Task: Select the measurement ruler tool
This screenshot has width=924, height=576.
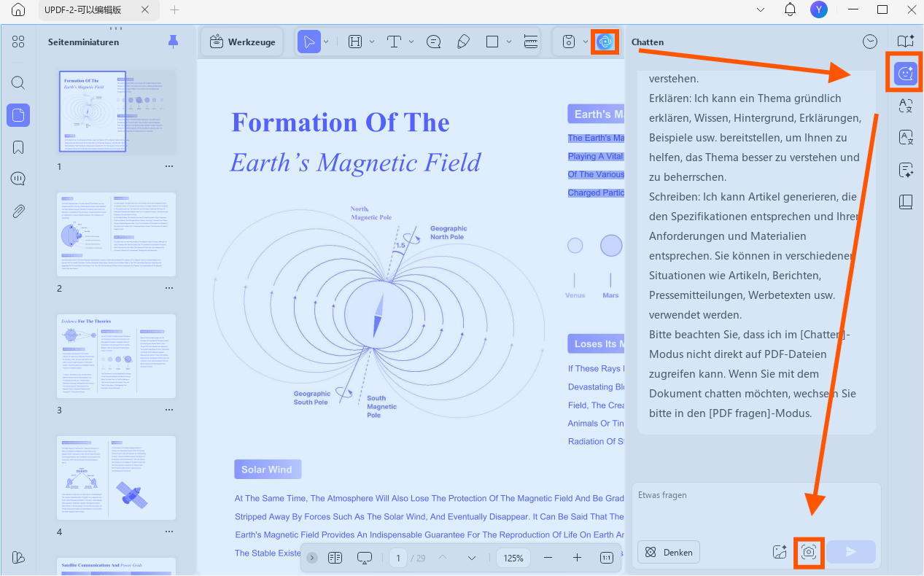Action: [x=531, y=42]
